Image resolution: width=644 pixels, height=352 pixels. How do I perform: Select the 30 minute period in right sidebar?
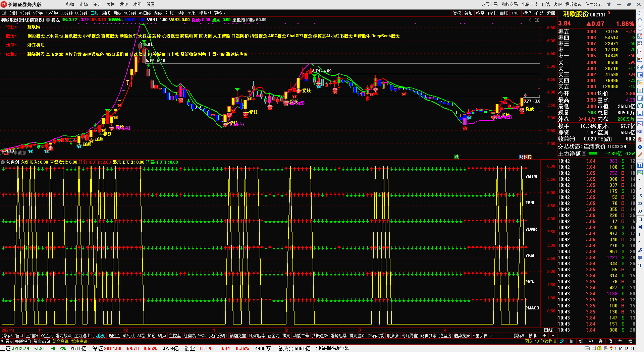(640, 203)
